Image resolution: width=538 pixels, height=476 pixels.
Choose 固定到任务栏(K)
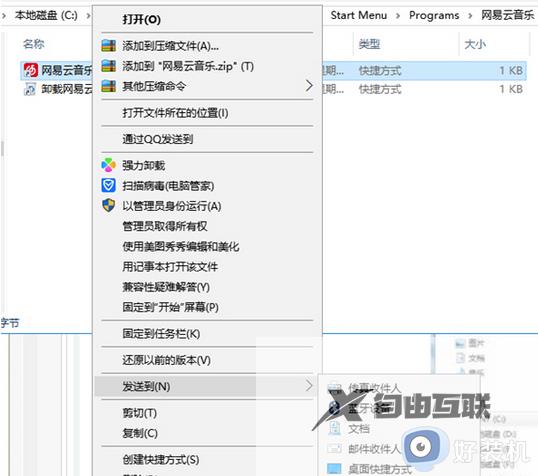(x=161, y=334)
